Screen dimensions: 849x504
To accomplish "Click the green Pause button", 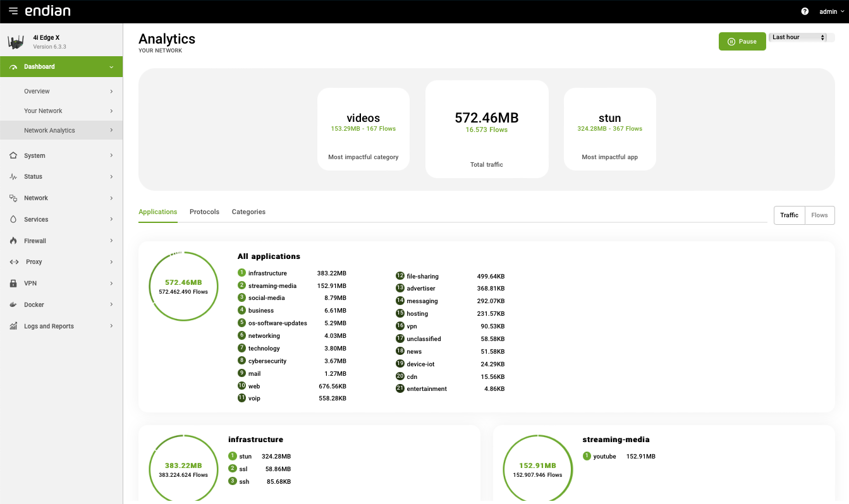I will click(x=742, y=42).
